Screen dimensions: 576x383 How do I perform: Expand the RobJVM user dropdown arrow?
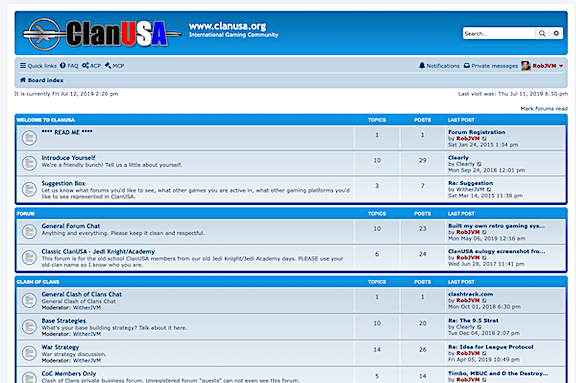561,66
